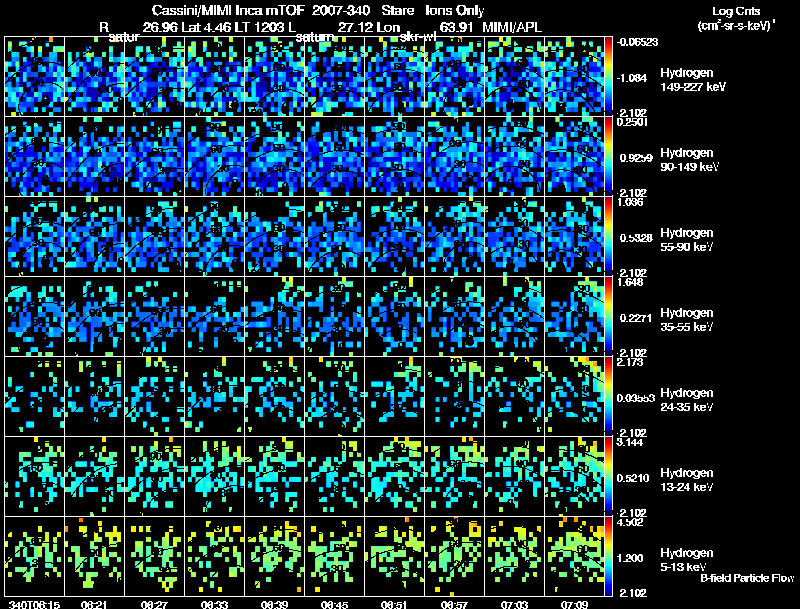Click the '-1.084' color scale value
This screenshot has width=800, height=609.
click(x=633, y=78)
